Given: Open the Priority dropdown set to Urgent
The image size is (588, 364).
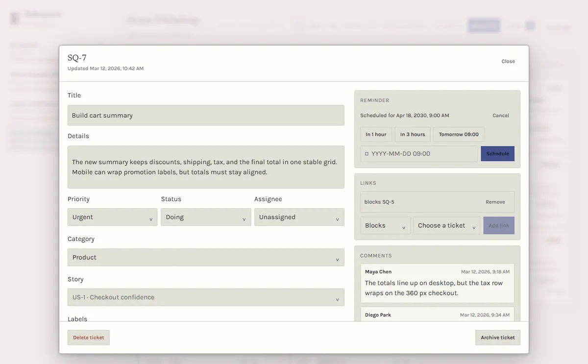Looking at the screenshot, I should 112,217.
